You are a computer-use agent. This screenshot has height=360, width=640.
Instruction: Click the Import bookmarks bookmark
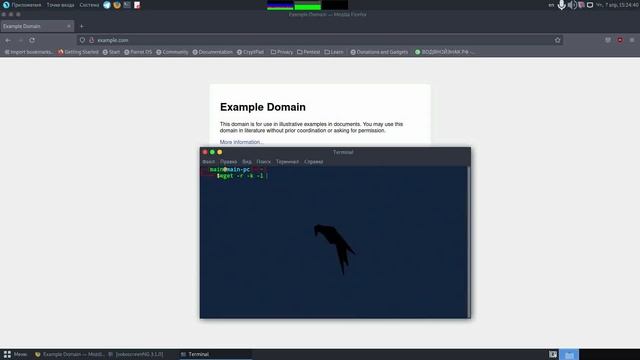coord(29,52)
